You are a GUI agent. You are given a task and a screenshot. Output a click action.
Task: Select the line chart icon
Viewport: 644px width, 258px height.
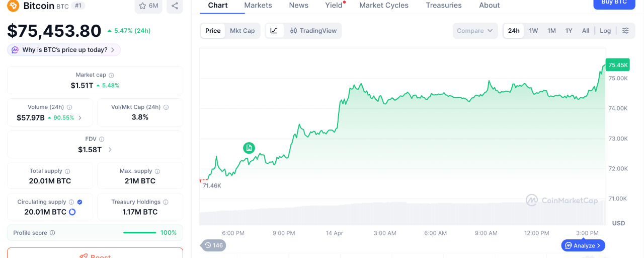coord(274,31)
